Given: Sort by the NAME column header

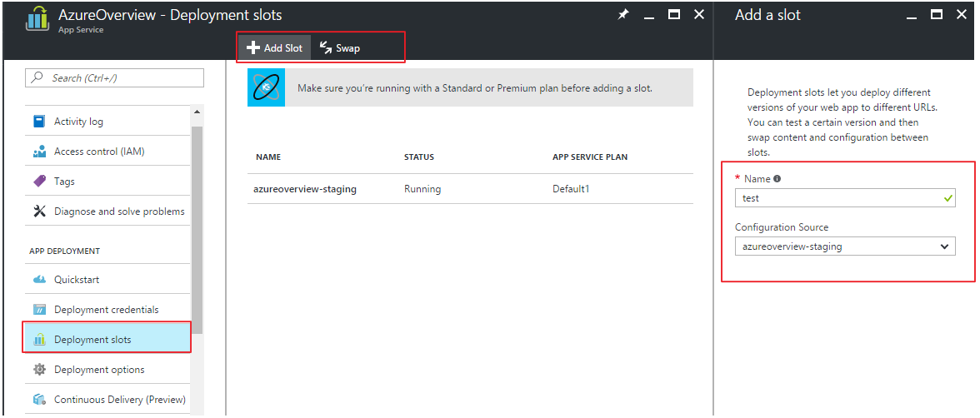Looking at the screenshot, I should pyautogui.click(x=268, y=157).
